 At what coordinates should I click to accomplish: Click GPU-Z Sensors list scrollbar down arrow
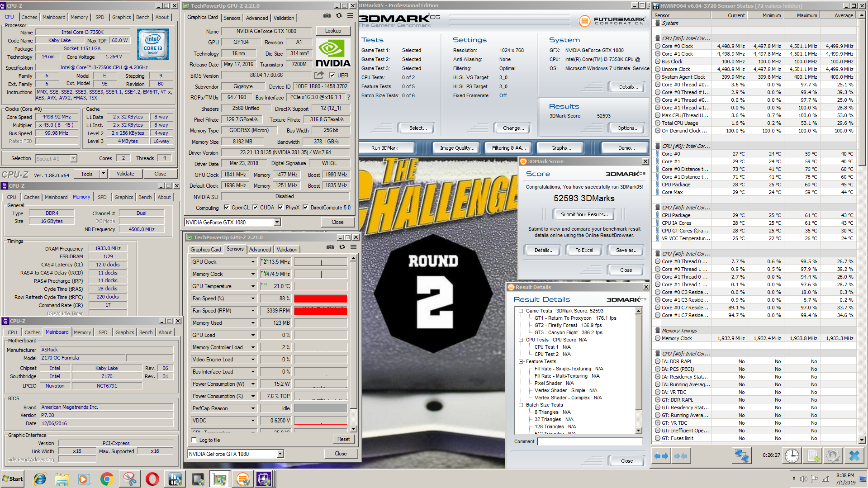(353, 429)
